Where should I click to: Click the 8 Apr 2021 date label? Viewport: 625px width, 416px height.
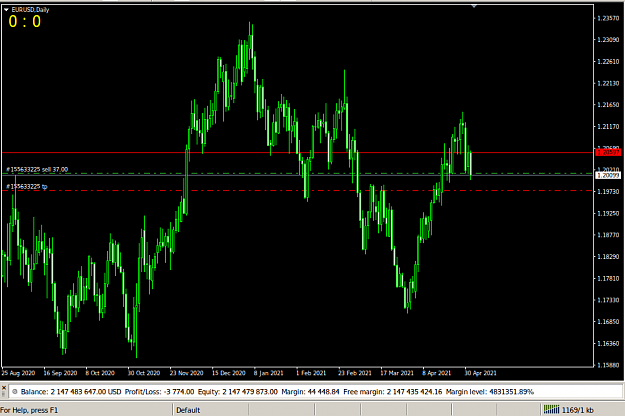tap(437, 373)
